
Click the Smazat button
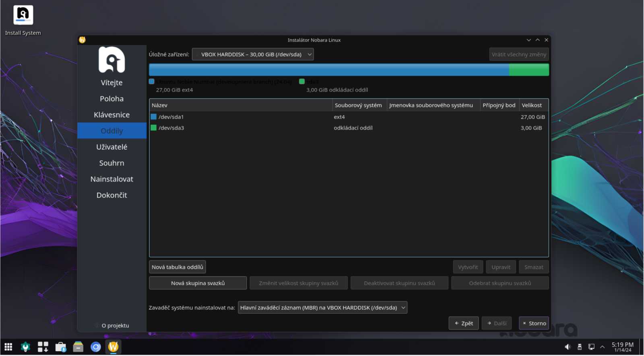click(x=534, y=267)
